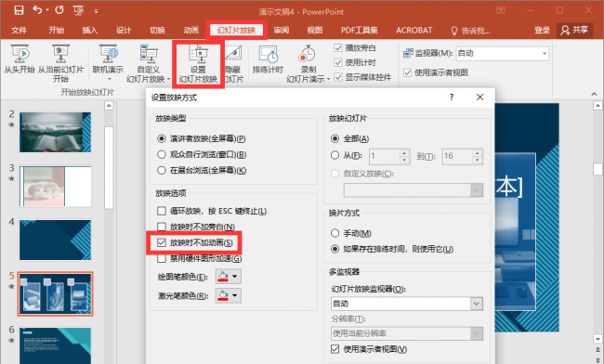Open 录制幻灯片演示 dropdown arrow

(x=329, y=79)
